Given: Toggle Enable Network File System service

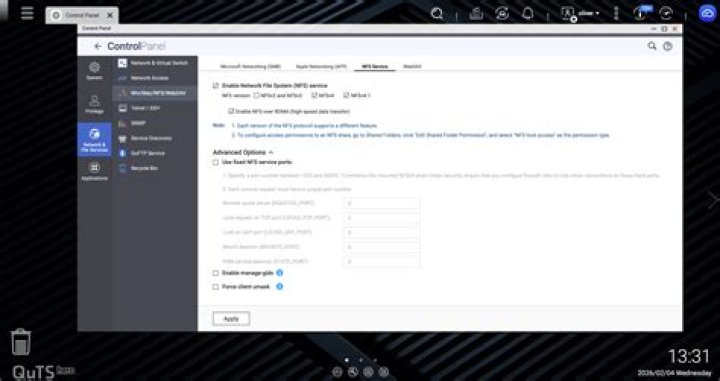Looking at the screenshot, I should click(x=215, y=85).
